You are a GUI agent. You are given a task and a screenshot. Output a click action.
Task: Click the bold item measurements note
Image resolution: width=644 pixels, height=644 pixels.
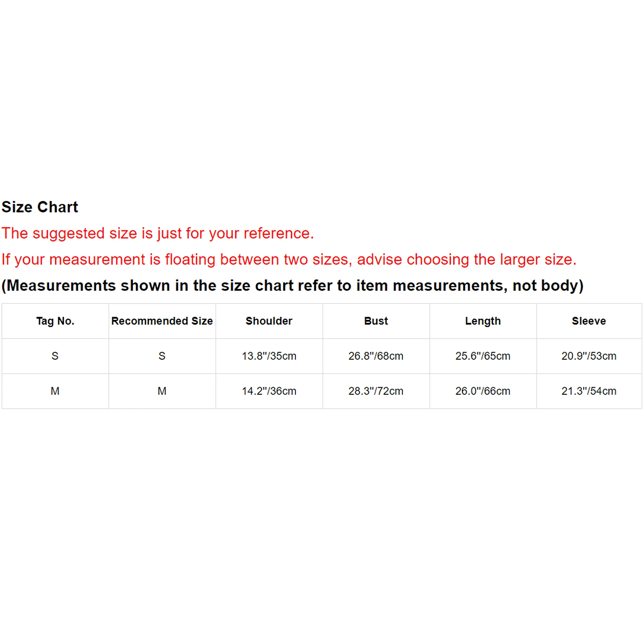tap(292, 286)
